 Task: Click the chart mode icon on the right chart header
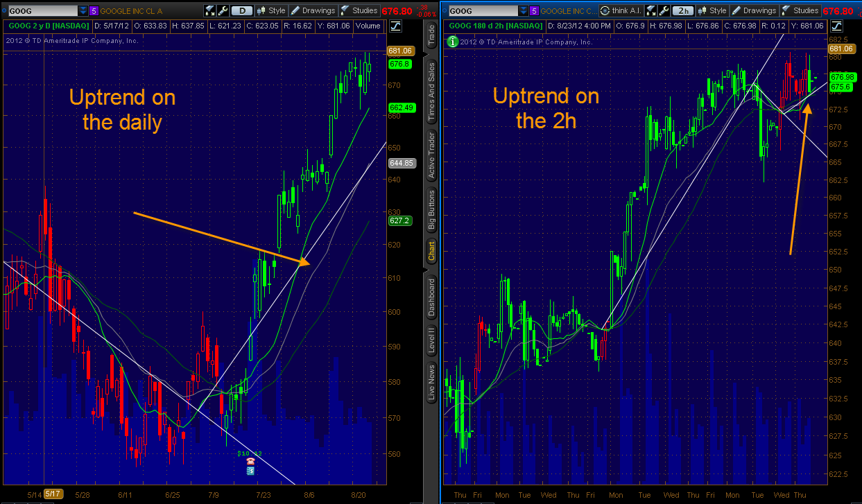tap(836, 26)
